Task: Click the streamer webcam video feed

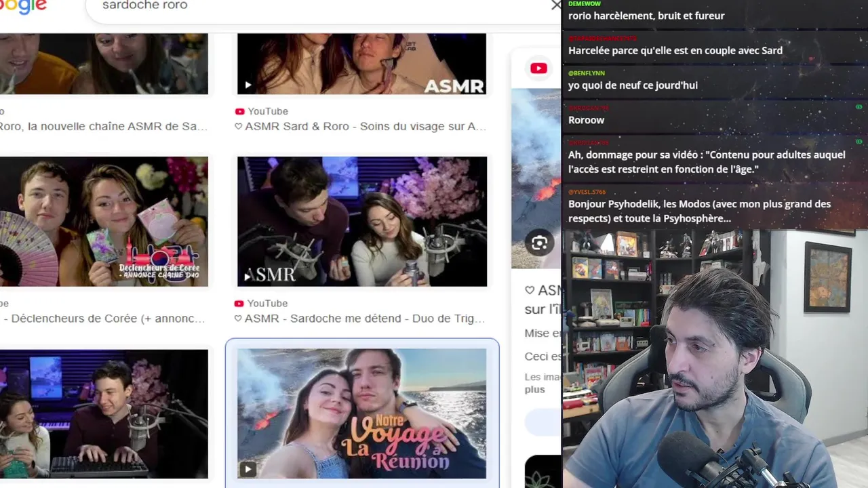Action: (715, 359)
